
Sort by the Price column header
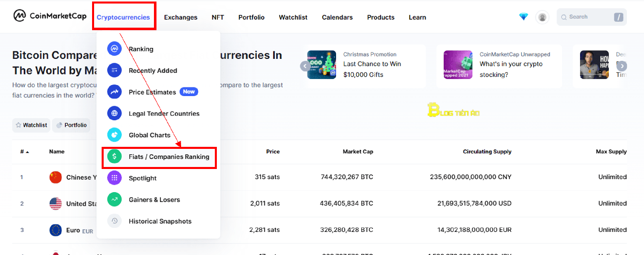(273, 152)
